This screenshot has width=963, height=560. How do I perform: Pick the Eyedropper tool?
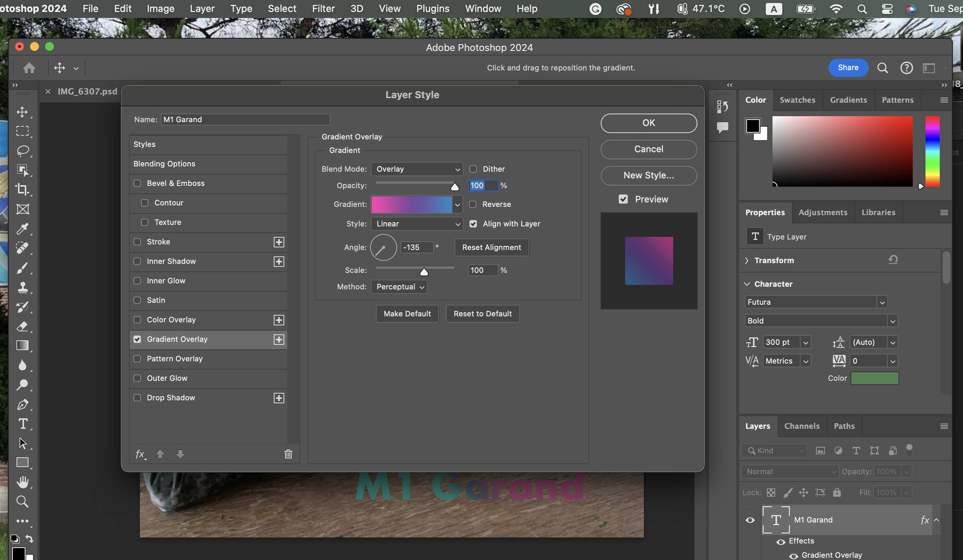coord(22,228)
